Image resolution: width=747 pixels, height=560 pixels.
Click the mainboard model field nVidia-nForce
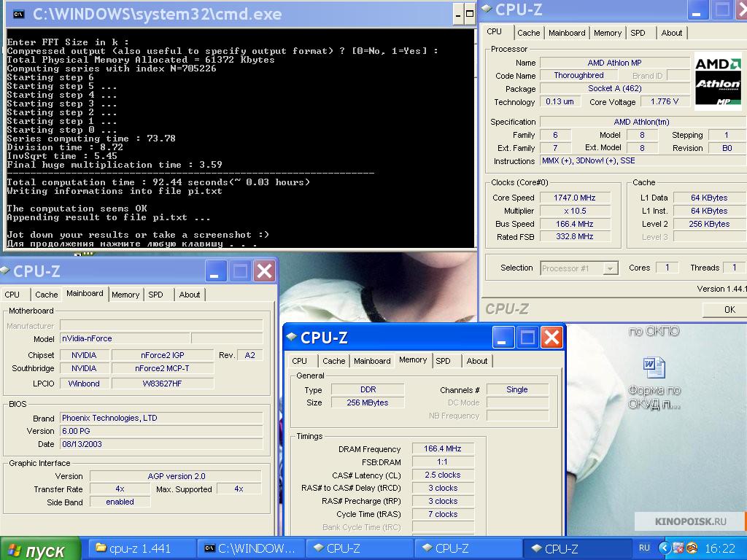(125, 338)
